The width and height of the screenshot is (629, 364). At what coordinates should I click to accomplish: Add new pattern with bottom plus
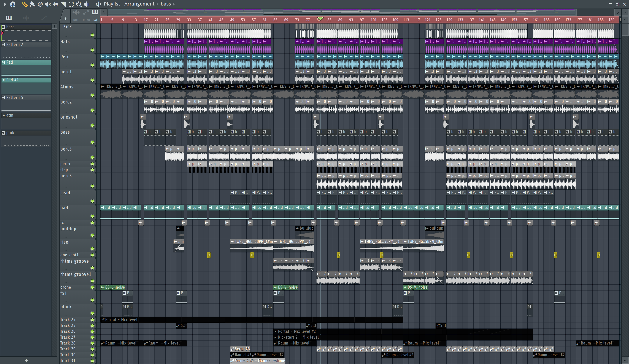click(x=26, y=361)
